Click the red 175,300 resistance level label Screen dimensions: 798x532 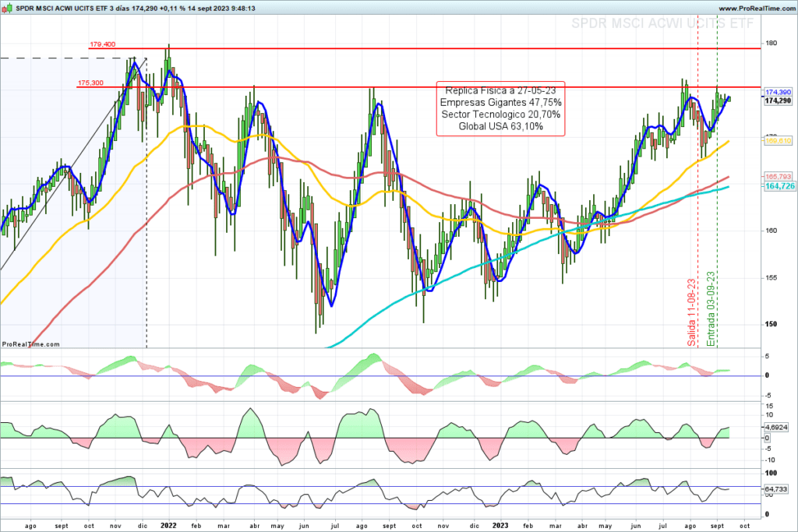pos(90,83)
